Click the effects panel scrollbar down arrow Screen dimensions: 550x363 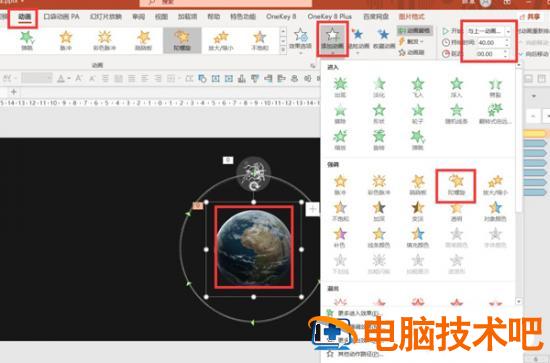518,302
